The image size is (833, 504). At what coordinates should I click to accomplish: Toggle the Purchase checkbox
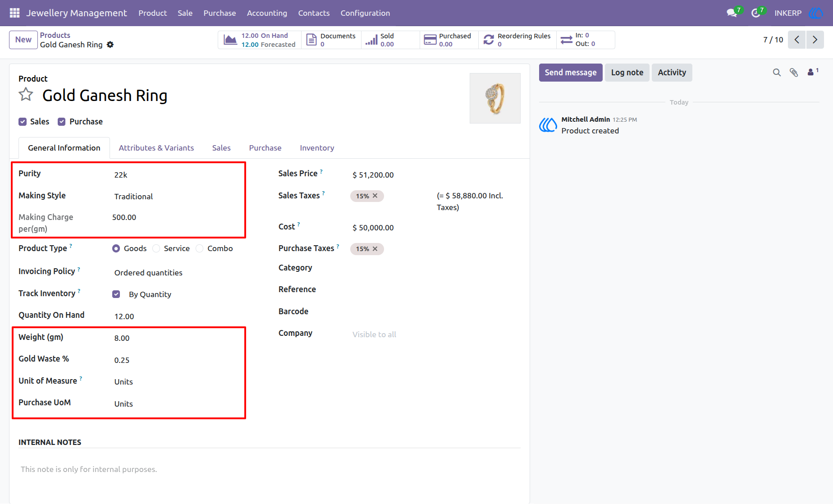tap(62, 122)
